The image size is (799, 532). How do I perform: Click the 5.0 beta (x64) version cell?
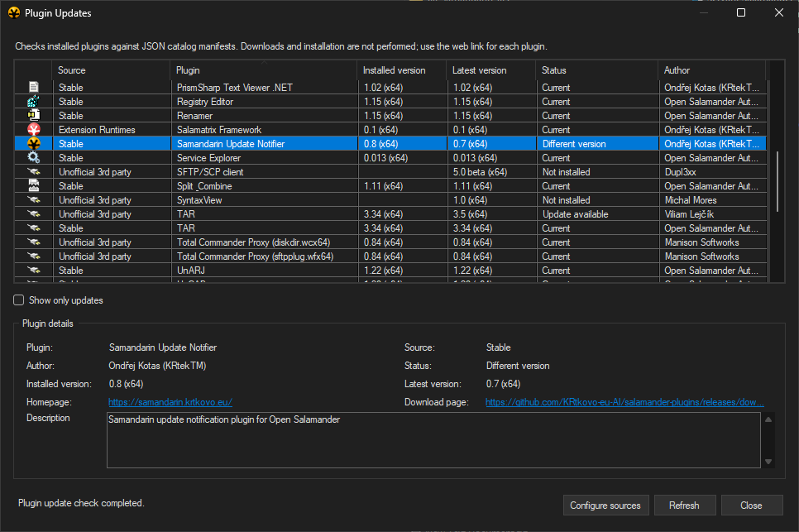(480, 172)
